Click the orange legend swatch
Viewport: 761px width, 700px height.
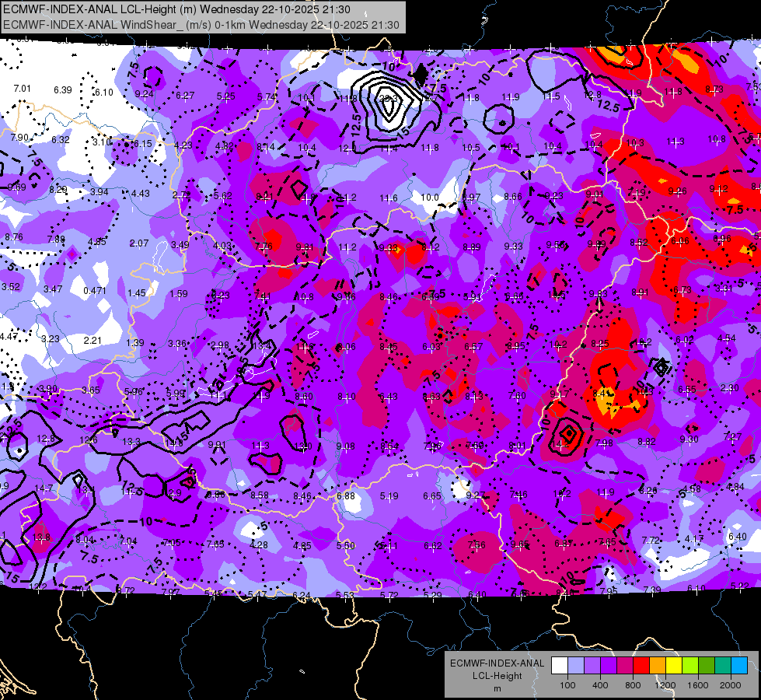click(x=658, y=665)
